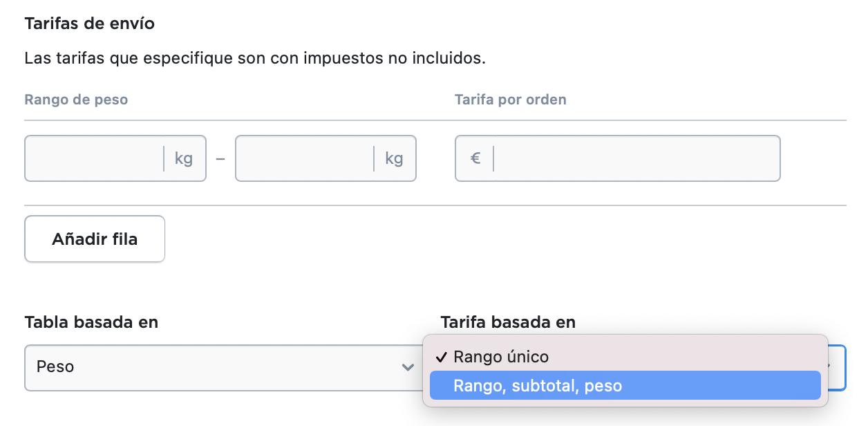Click the kg unit in first weight field
Image resolution: width=868 pixels, height=426 pixels.
coord(184,158)
